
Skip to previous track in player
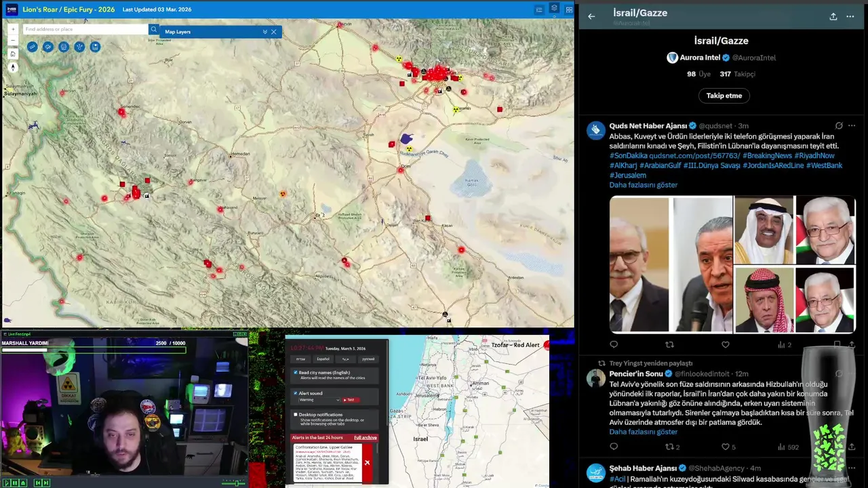(x=38, y=483)
